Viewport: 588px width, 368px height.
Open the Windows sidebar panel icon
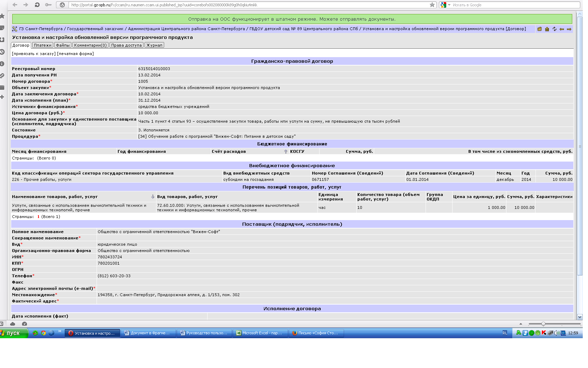point(2,88)
